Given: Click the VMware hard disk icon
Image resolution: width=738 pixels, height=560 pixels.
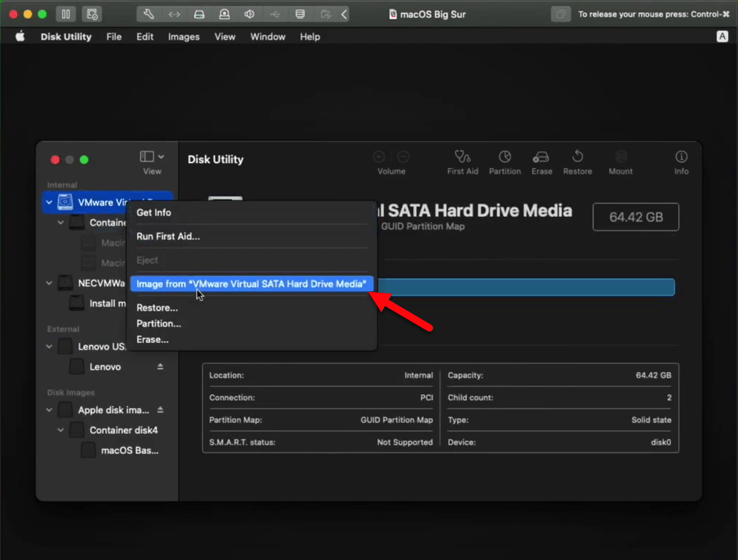Looking at the screenshot, I should [x=199, y=14].
